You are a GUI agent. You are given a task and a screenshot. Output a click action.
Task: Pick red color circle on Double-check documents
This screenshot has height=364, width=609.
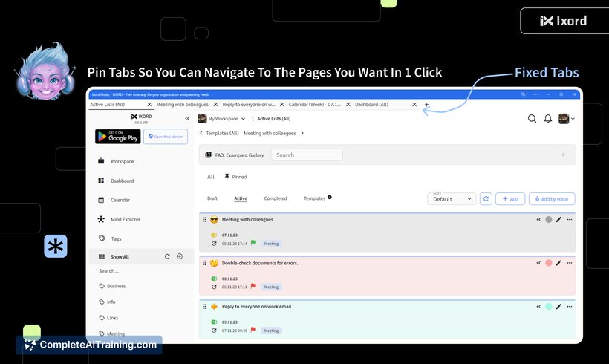[x=549, y=263]
